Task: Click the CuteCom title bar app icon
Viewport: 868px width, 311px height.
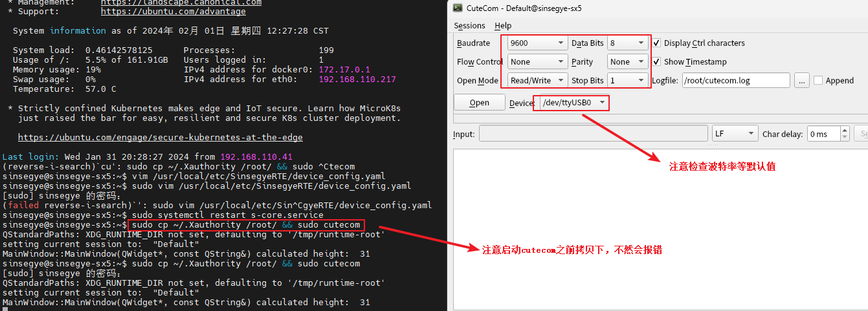Action: pyautogui.click(x=458, y=8)
